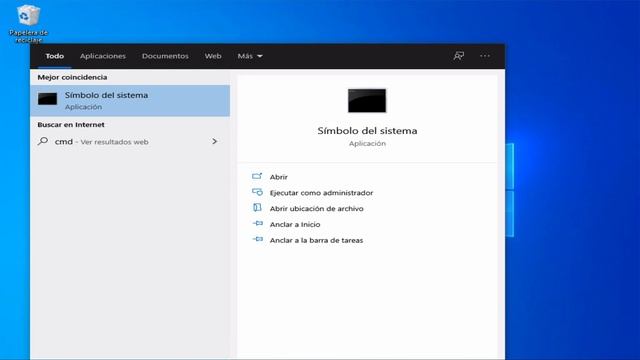640x360 pixels.
Task: Click the Símbolo del sistema title in preview pane
Action: (367, 131)
